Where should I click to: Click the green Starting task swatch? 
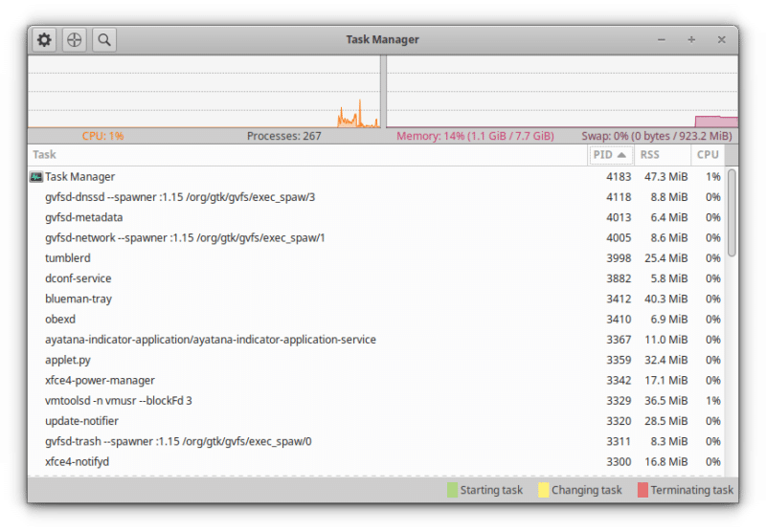pos(452,490)
